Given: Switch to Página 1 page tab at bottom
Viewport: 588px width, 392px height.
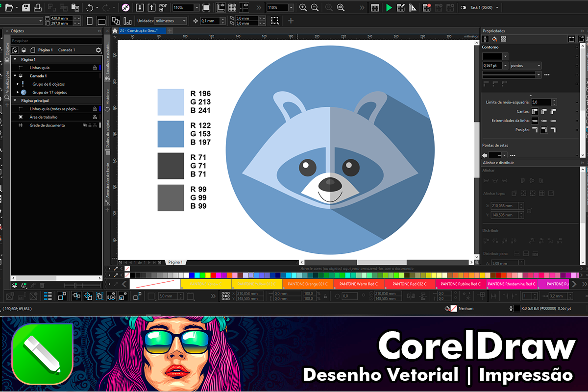Looking at the screenshot, I should pyautogui.click(x=175, y=262).
